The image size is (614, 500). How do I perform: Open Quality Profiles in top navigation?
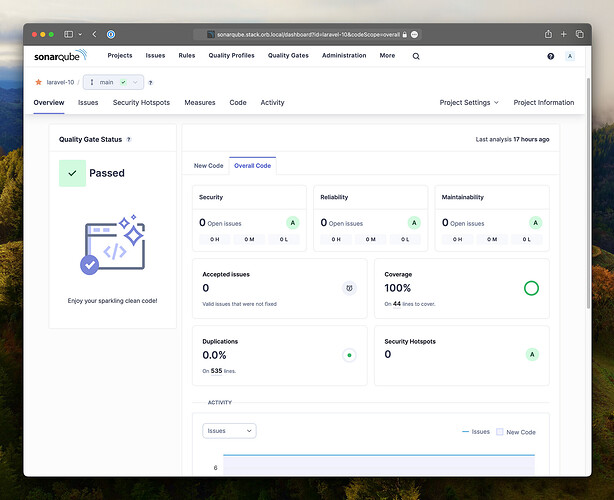231,56
